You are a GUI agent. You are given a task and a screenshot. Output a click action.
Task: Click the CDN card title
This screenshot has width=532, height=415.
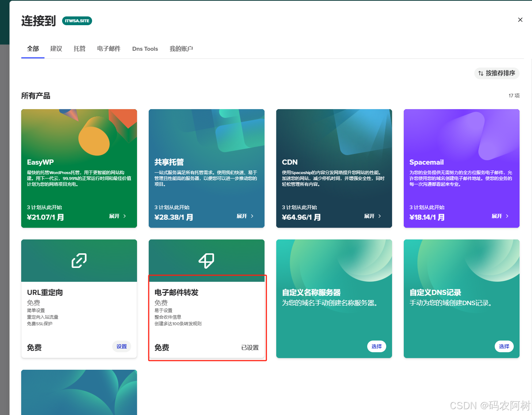(290, 162)
